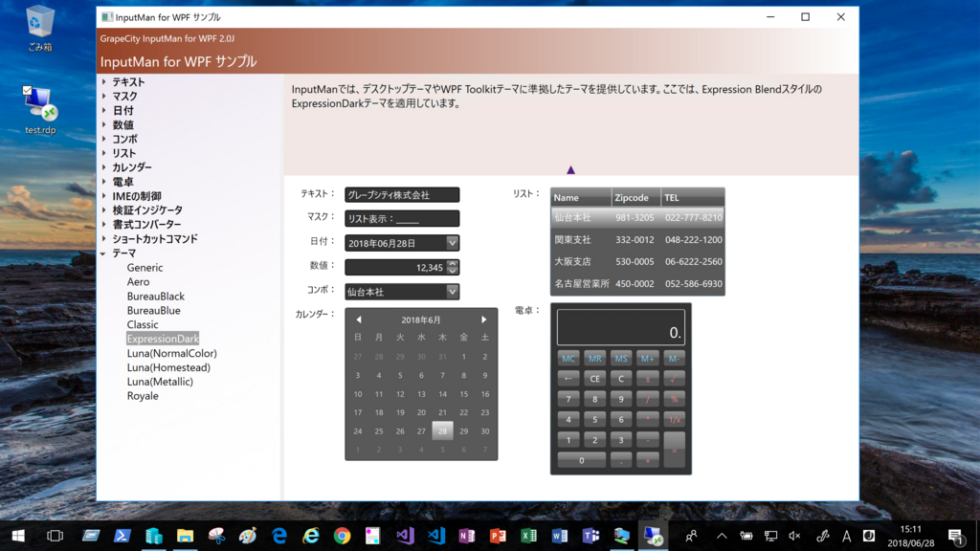Collapse the テーマ tree node

coord(103,253)
